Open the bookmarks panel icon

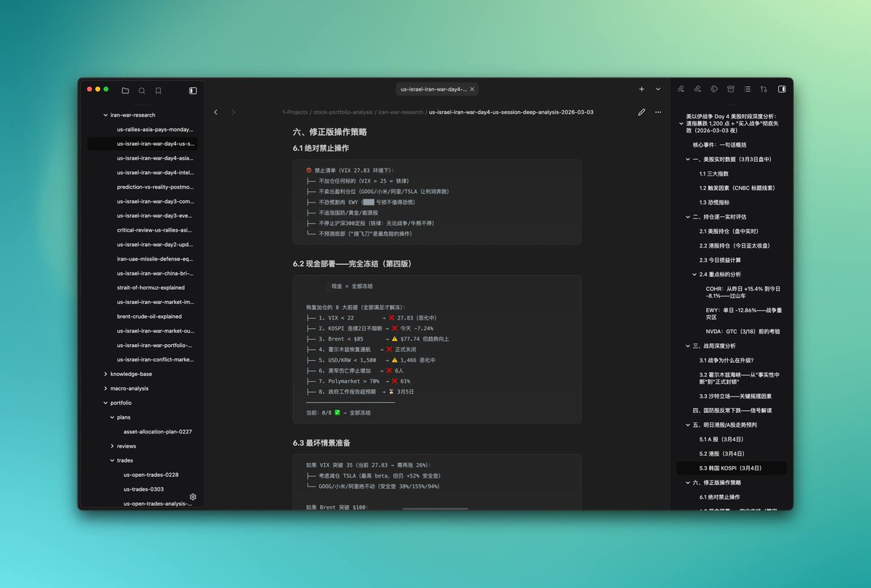pyautogui.click(x=158, y=91)
